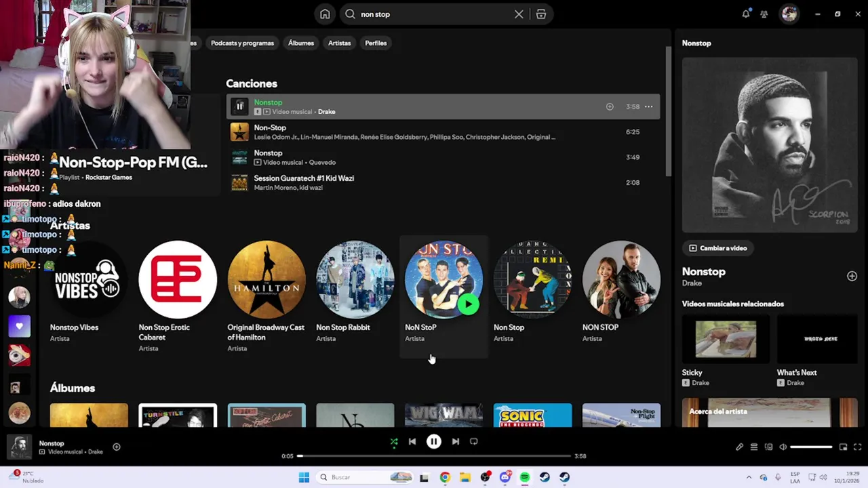
Task: Pause playback with main player button
Action: click(x=433, y=442)
